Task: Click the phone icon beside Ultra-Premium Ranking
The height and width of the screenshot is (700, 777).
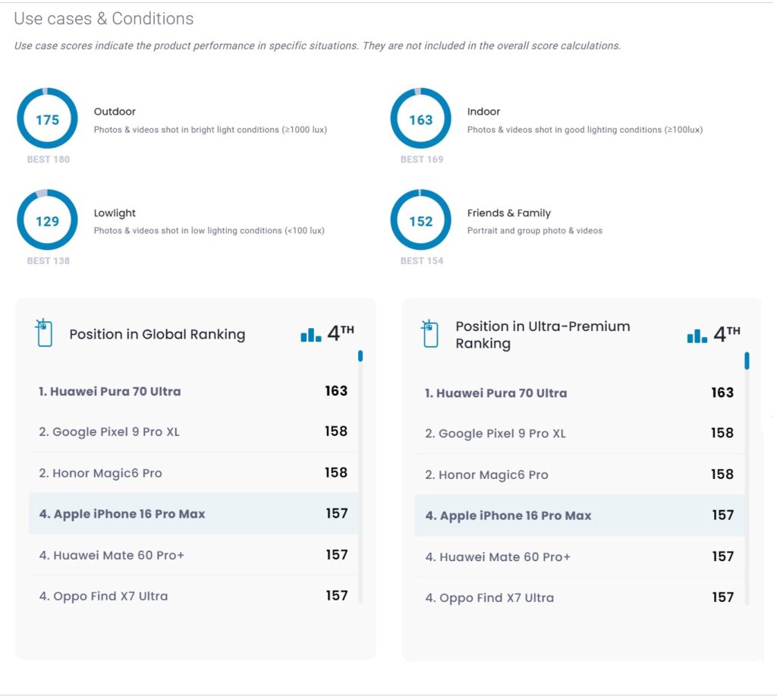Action: (430, 334)
